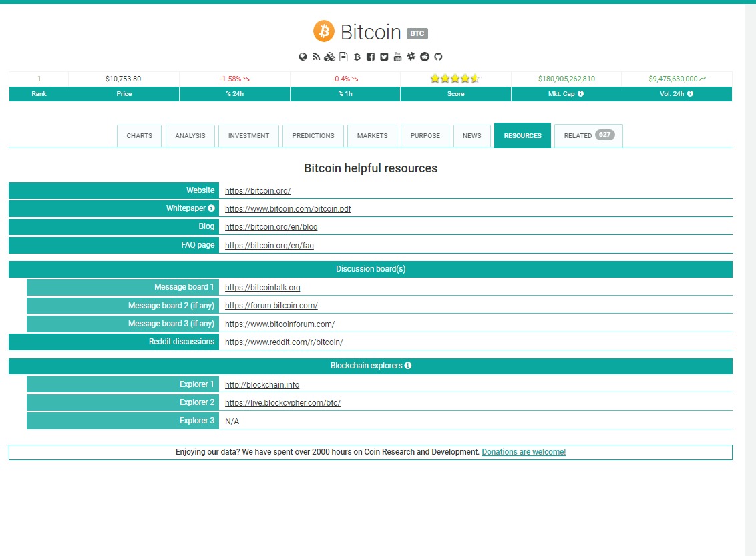Open the bitcoin.pdf whitepaper link
The image size is (756, 556).
tap(288, 209)
